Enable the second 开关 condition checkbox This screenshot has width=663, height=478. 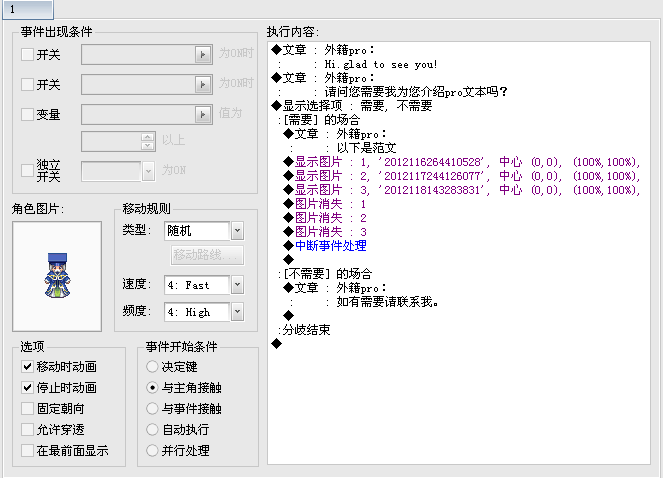pyautogui.click(x=27, y=84)
